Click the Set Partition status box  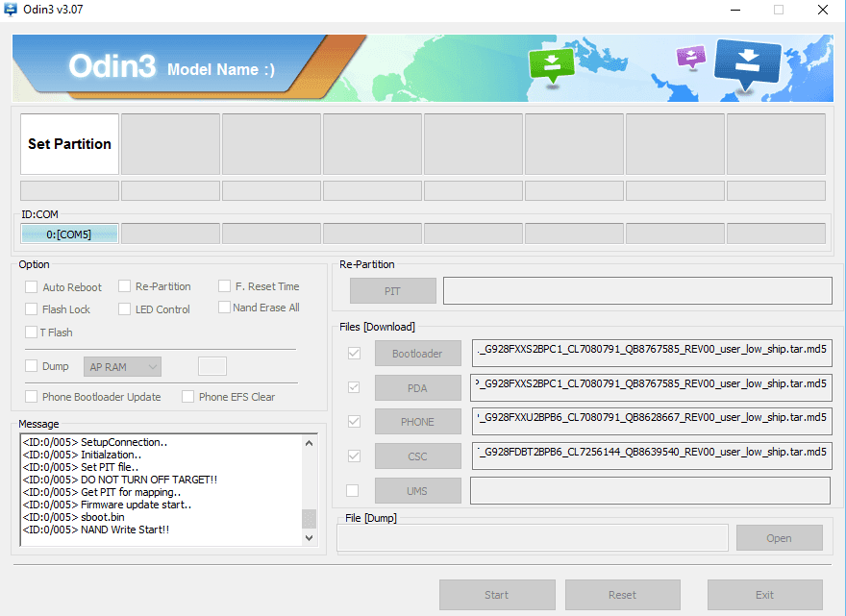coord(69,144)
